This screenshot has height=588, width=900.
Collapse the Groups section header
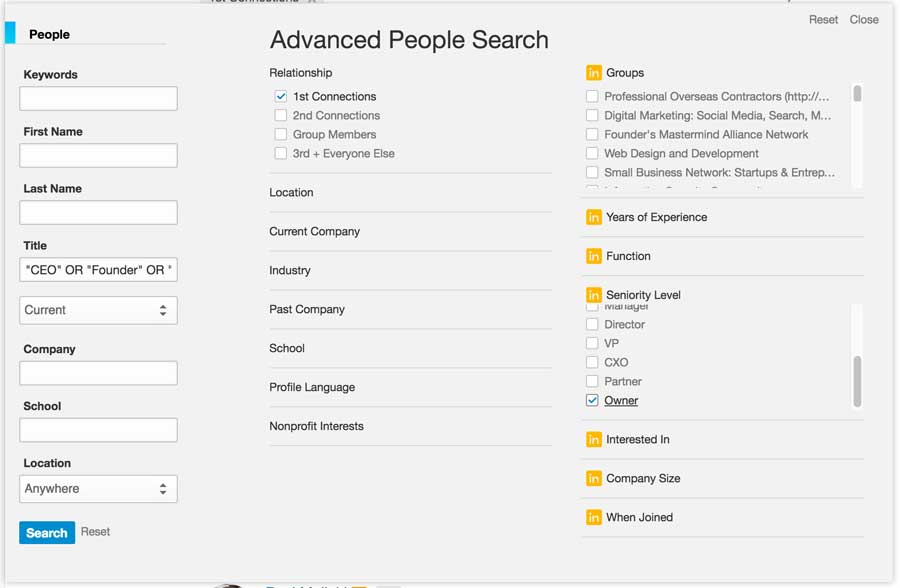[x=624, y=73]
